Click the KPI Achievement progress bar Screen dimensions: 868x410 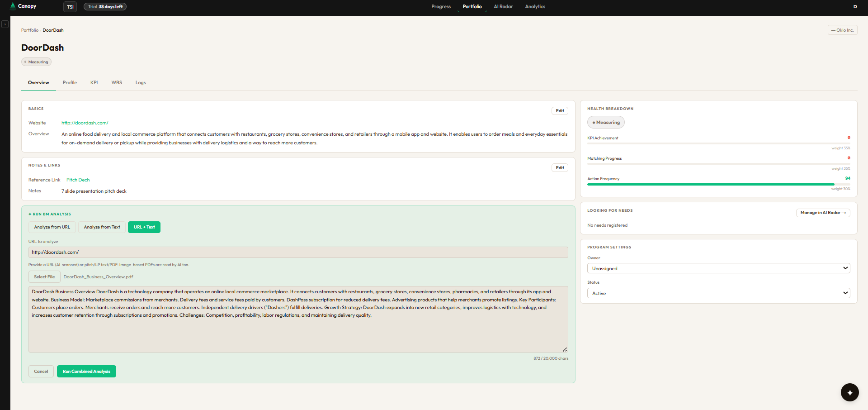(719, 143)
